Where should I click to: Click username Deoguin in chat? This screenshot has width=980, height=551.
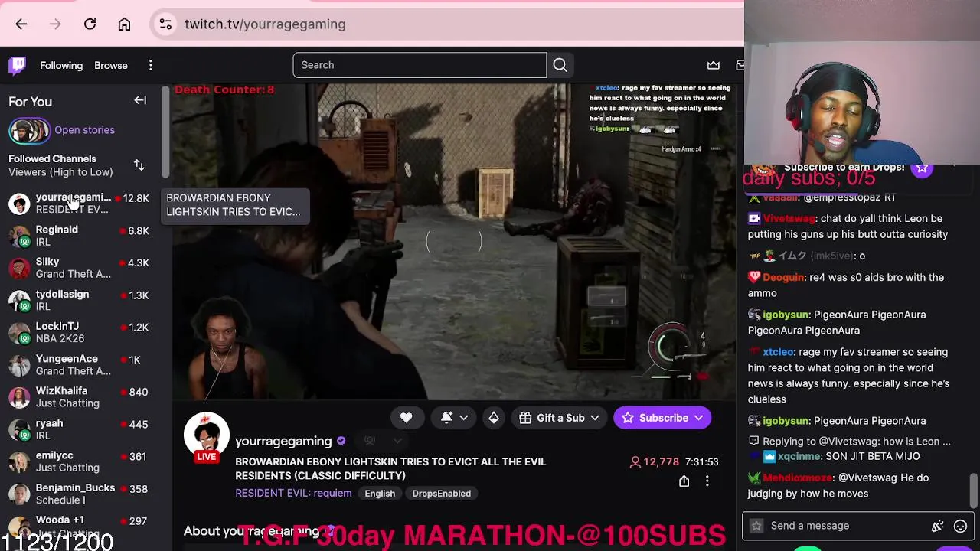pyautogui.click(x=783, y=277)
